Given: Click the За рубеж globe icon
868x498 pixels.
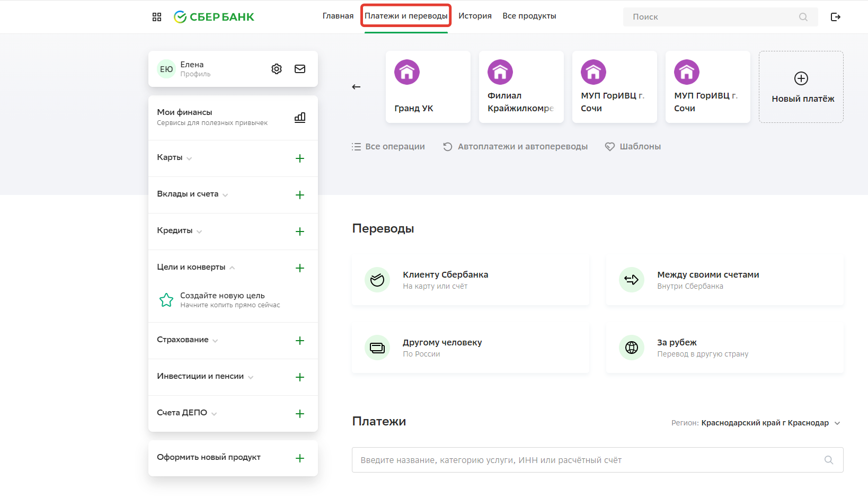Looking at the screenshot, I should pos(632,348).
